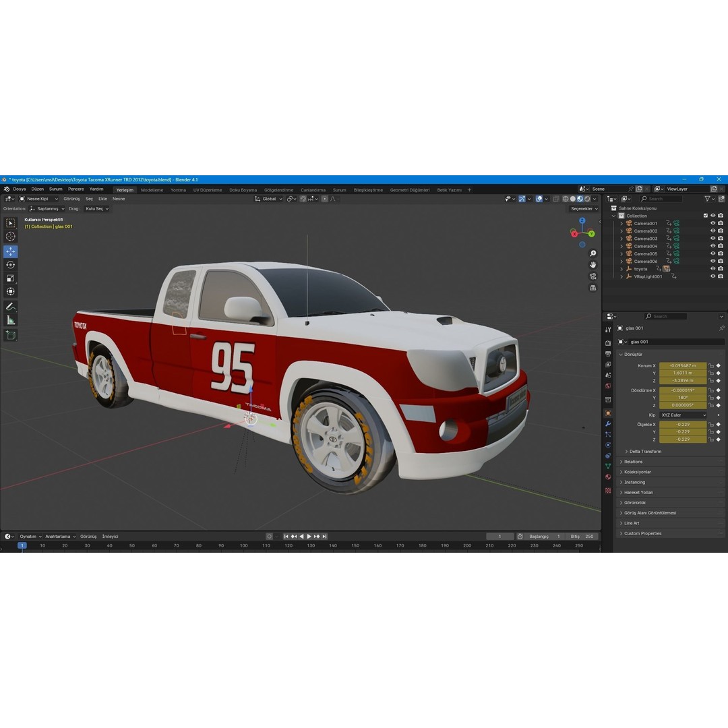Select the Move tool
Screen dimensions: 728x728
pyautogui.click(x=11, y=251)
